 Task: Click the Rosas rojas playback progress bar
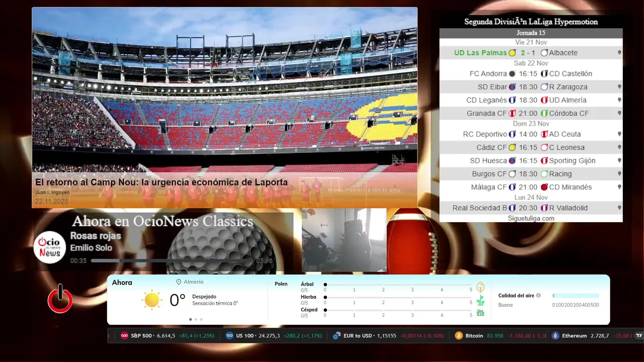(x=172, y=261)
